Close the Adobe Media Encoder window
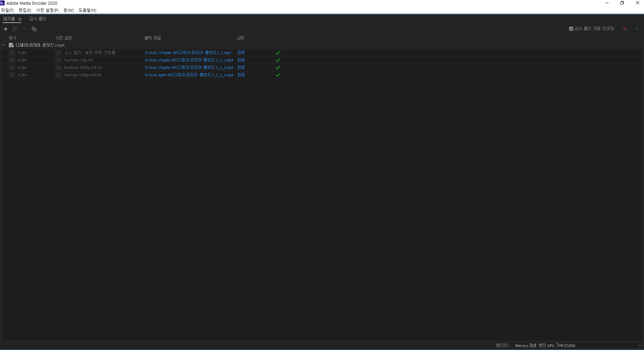Viewport: 644px width, 350px height. pyautogui.click(x=637, y=3)
